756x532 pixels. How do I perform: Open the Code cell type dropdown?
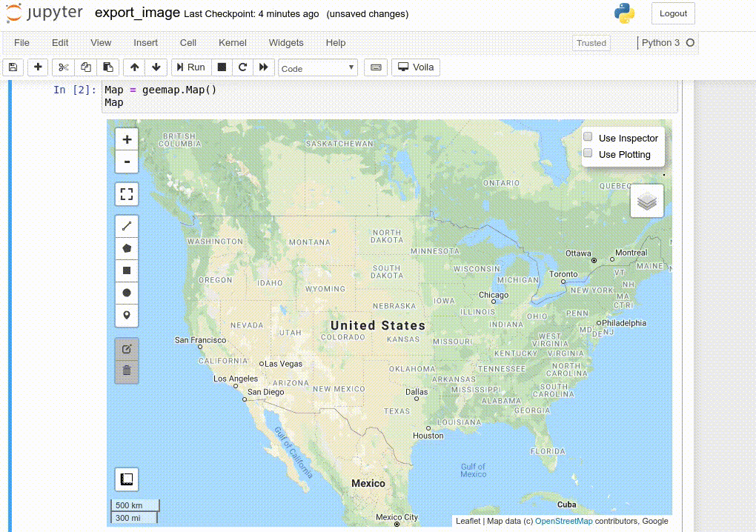(317, 67)
